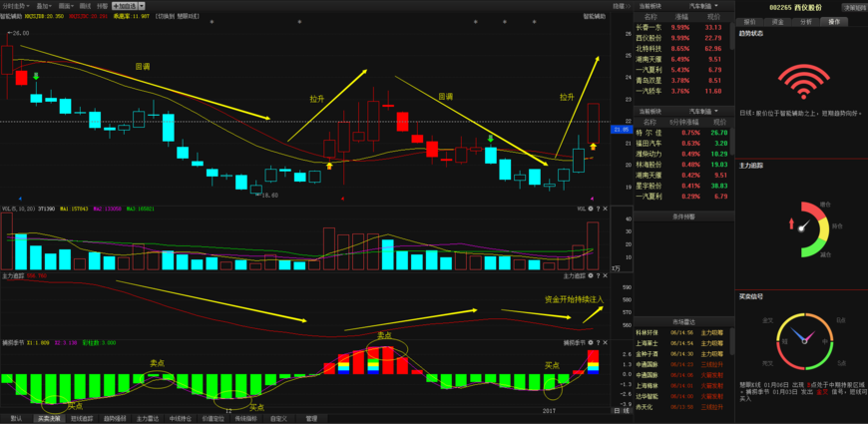Select the 画线 drawing tool
Image resolution: width=868 pixels, height=424 pixels.
[x=85, y=6]
